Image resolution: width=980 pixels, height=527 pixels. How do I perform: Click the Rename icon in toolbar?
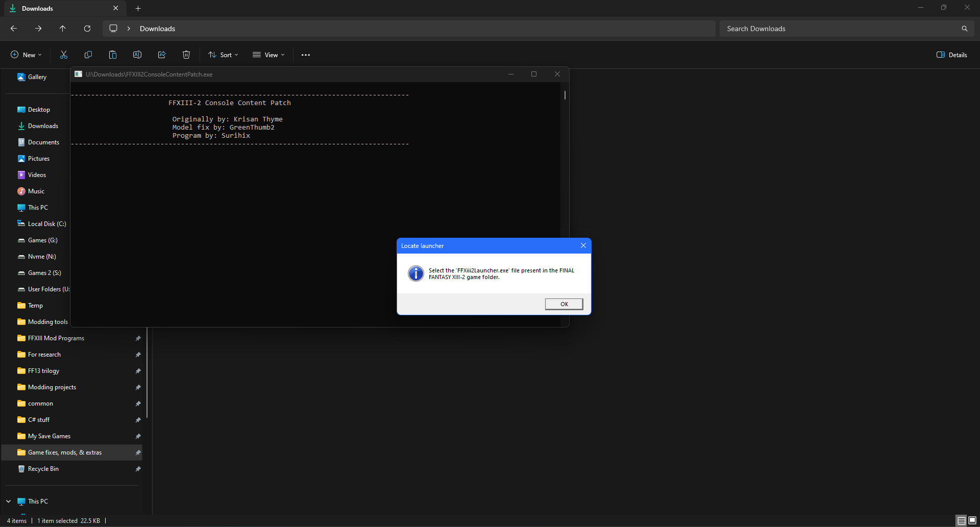[x=137, y=55]
